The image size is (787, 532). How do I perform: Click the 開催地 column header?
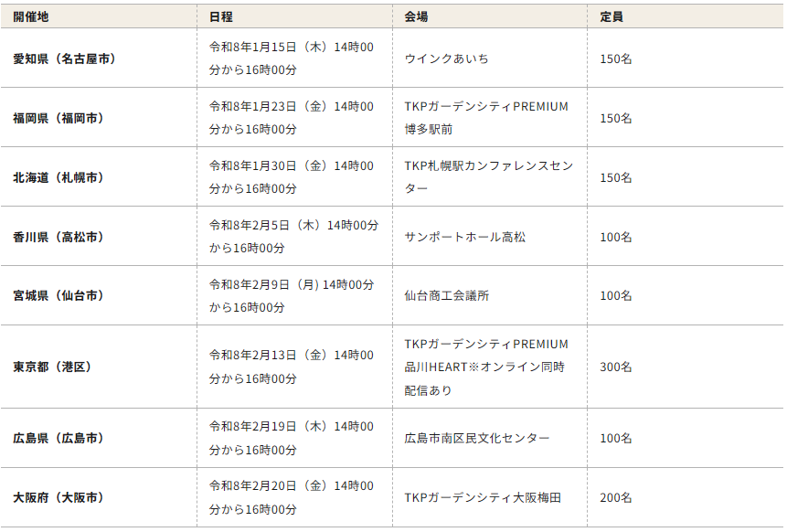pyautogui.click(x=31, y=16)
